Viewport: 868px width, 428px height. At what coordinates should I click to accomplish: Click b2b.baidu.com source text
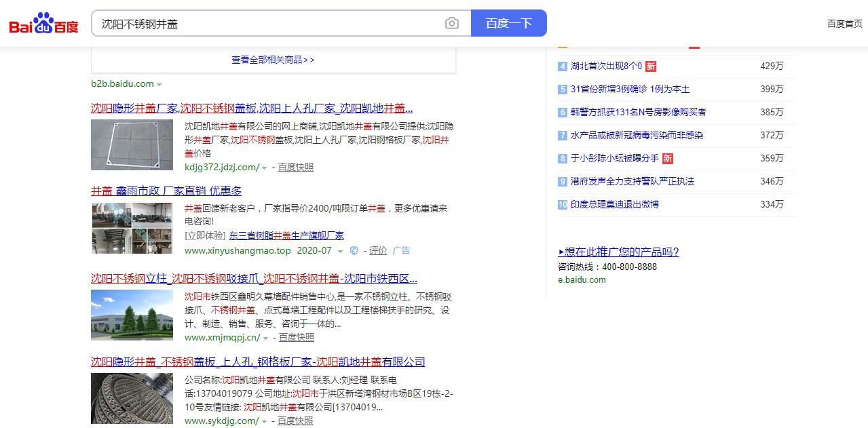click(x=122, y=84)
